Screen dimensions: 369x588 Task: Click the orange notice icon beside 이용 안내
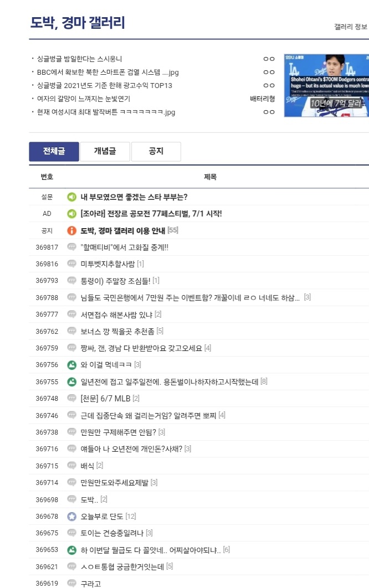71,230
